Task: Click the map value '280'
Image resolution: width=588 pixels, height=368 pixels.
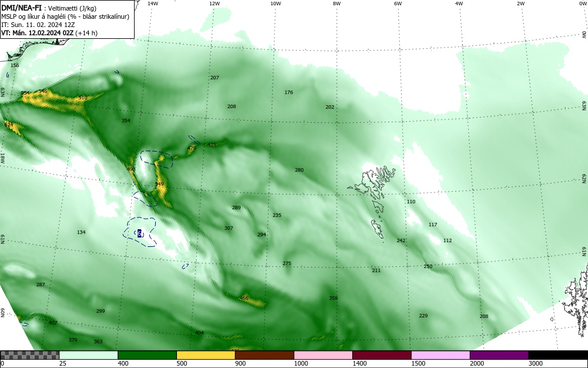Action: 299,170
